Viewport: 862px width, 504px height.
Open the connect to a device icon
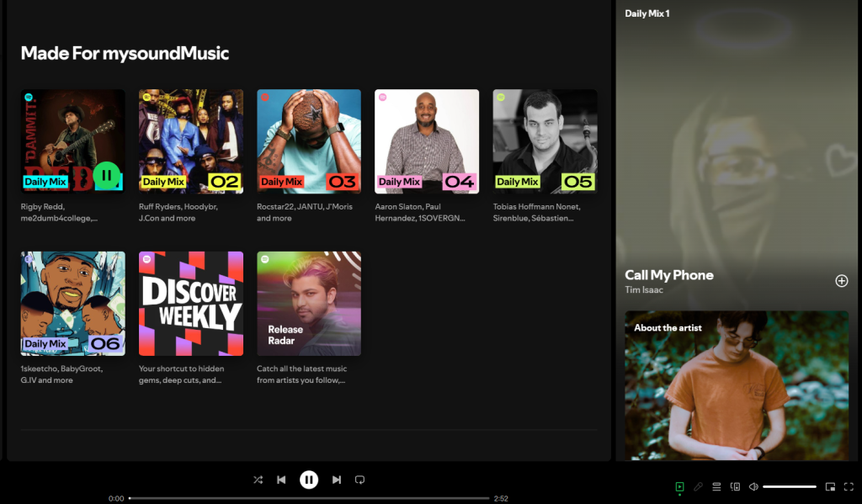[x=735, y=486]
